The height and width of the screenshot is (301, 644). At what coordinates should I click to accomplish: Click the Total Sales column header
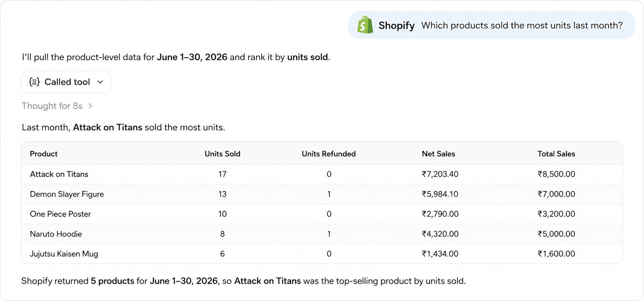556,154
